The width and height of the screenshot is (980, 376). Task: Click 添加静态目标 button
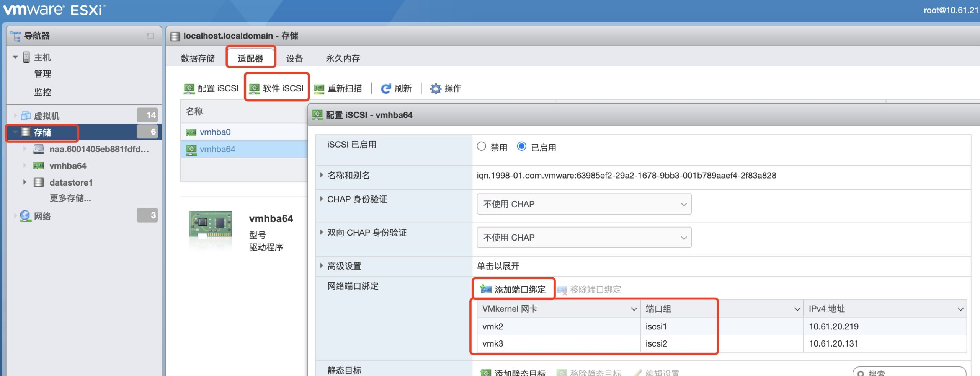pos(513,372)
